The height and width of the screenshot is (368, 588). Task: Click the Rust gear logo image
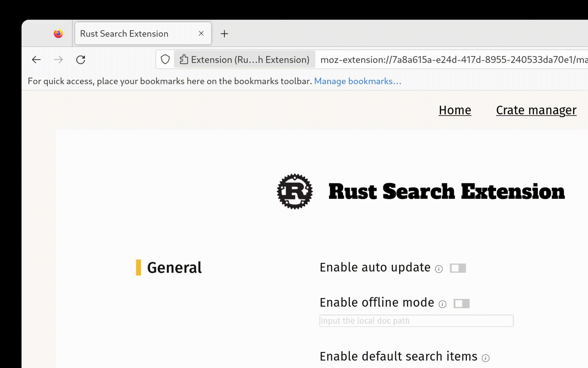295,191
